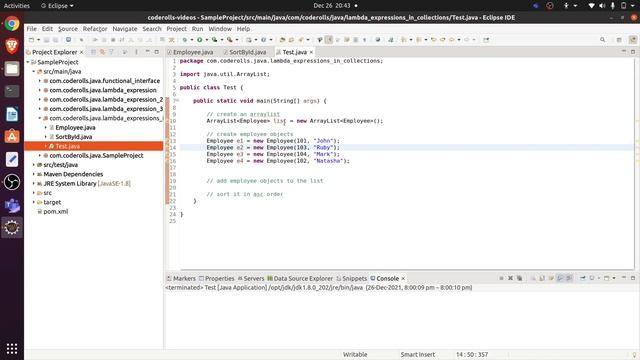The image size is (640, 360).
Task: Open Files manager from the dock
Action: (x=12, y=69)
